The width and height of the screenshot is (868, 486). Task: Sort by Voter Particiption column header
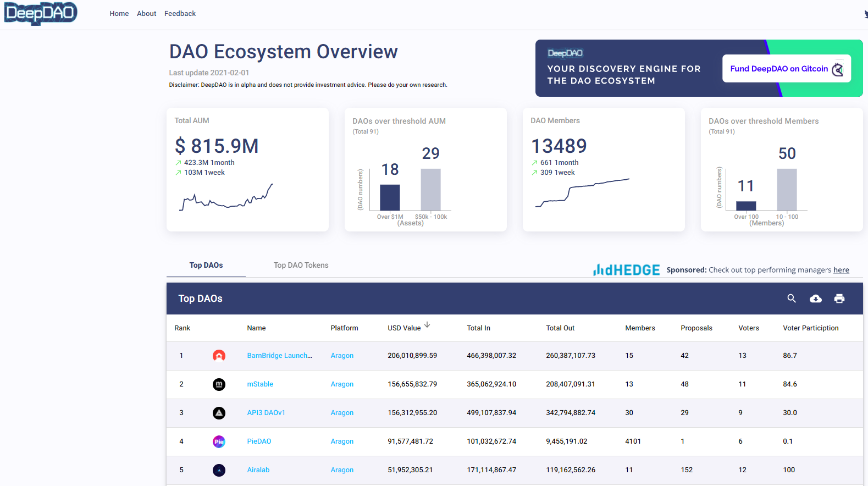(x=811, y=328)
